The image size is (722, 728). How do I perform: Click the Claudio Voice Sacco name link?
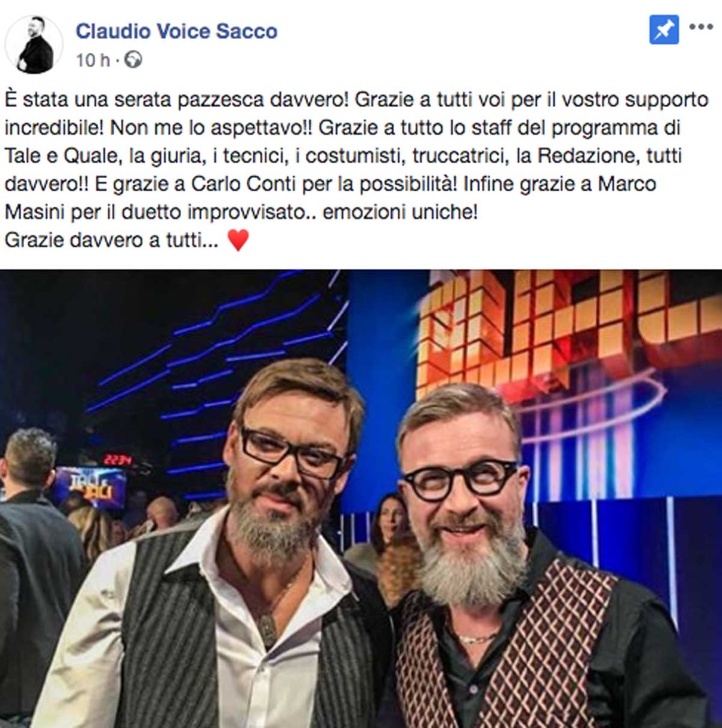point(176,31)
